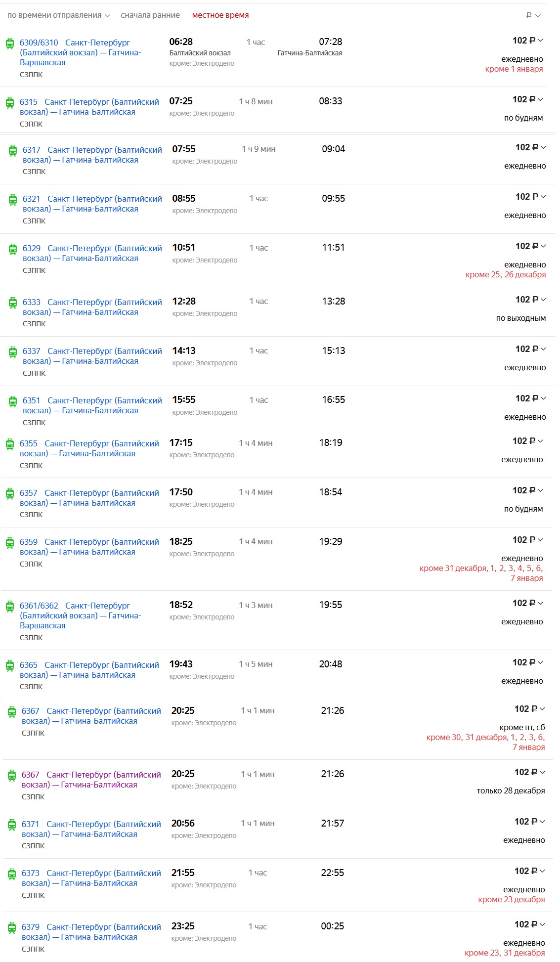The width and height of the screenshot is (560, 962).
Task: Click the green train icon beside 6309/6310
Action: [x=10, y=44]
